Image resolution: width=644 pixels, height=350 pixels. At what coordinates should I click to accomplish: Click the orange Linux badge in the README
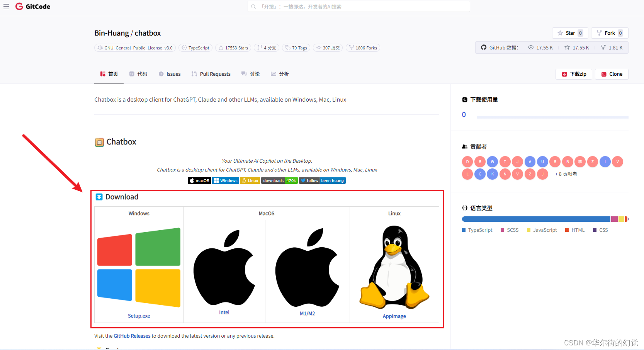coord(250,180)
